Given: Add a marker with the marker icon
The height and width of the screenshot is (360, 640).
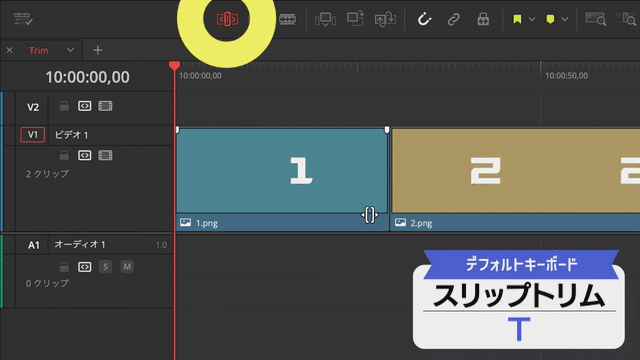Looking at the screenshot, I should pos(550,19).
